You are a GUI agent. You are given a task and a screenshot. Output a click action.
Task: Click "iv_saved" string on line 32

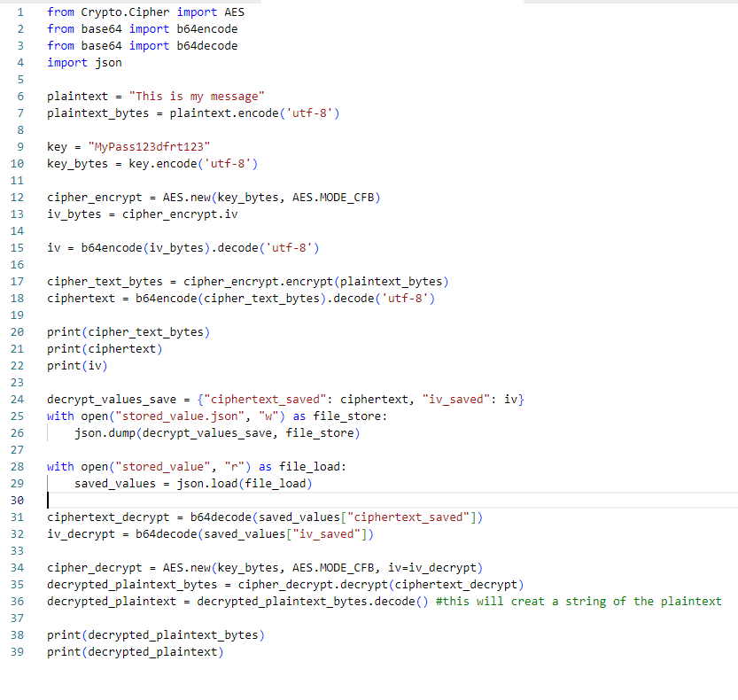pos(326,534)
